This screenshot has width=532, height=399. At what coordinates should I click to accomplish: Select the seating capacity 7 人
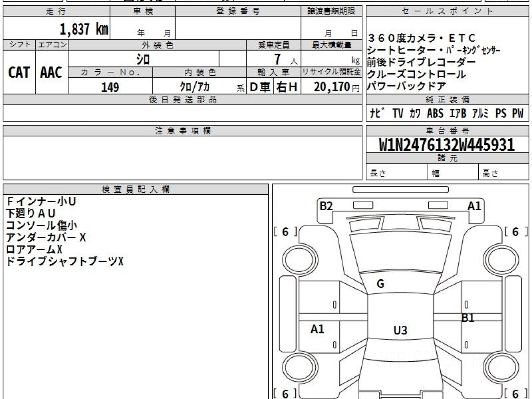click(x=286, y=59)
